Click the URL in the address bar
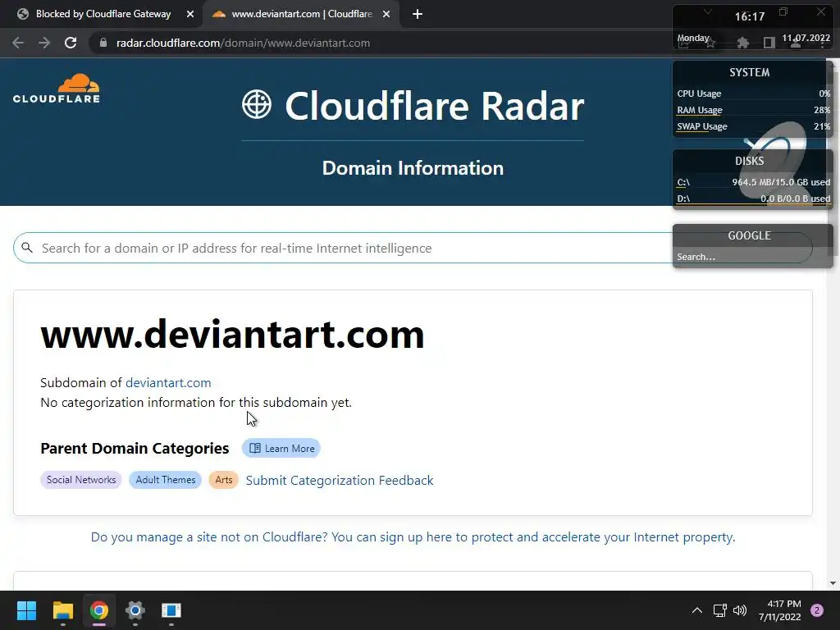This screenshot has width=840, height=630. pyautogui.click(x=243, y=43)
